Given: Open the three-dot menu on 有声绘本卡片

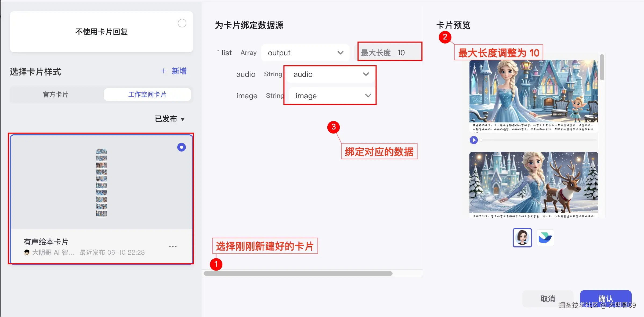Looking at the screenshot, I should pos(173,247).
